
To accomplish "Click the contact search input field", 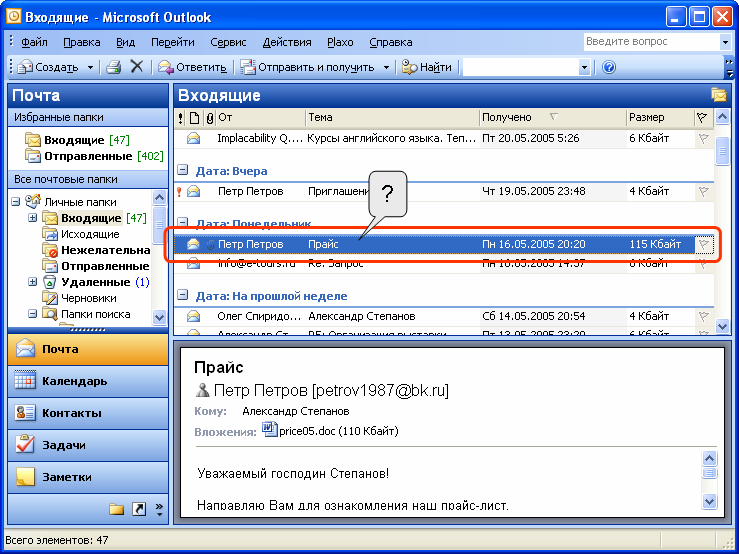I will (x=520, y=67).
